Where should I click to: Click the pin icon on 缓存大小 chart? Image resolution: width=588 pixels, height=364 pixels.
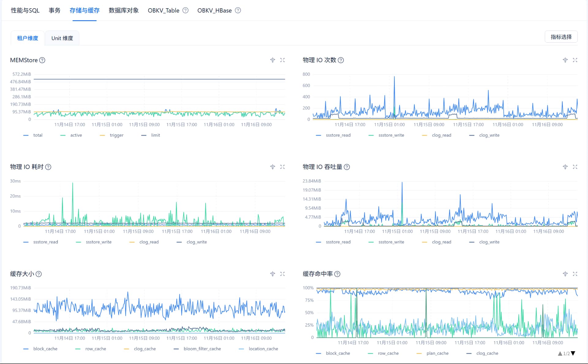(272, 274)
